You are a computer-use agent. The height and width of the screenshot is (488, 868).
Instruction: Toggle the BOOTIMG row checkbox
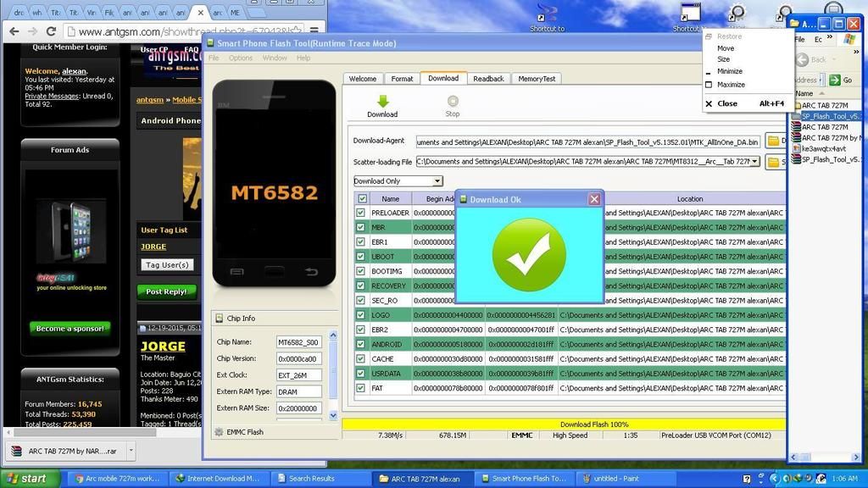(361, 271)
